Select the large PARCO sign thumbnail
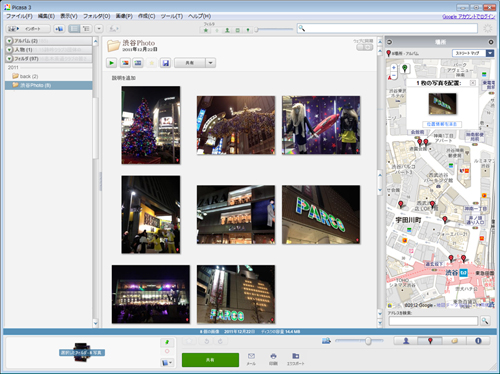The image size is (500, 374). 321,215
